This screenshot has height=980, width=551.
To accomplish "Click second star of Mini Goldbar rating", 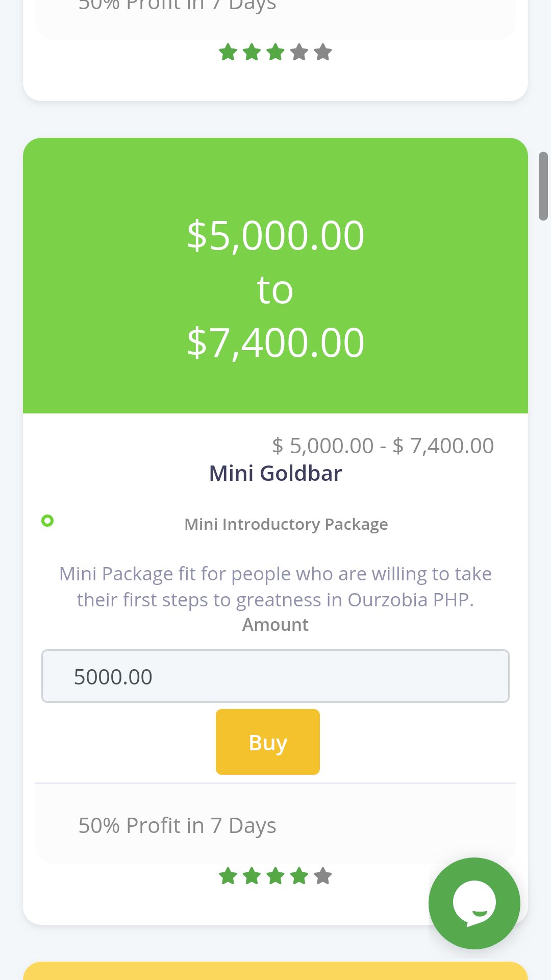I will click(252, 876).
